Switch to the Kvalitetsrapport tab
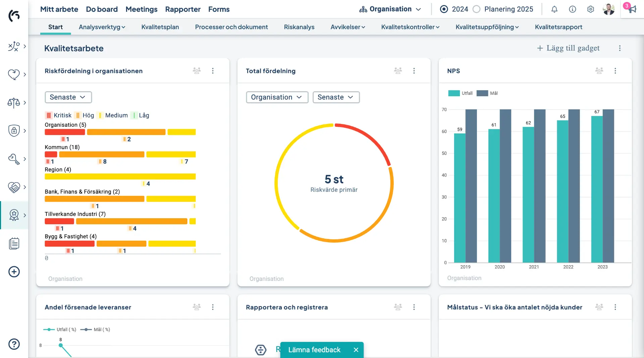This screenshot has height=358, width=644. click(558, 27)
